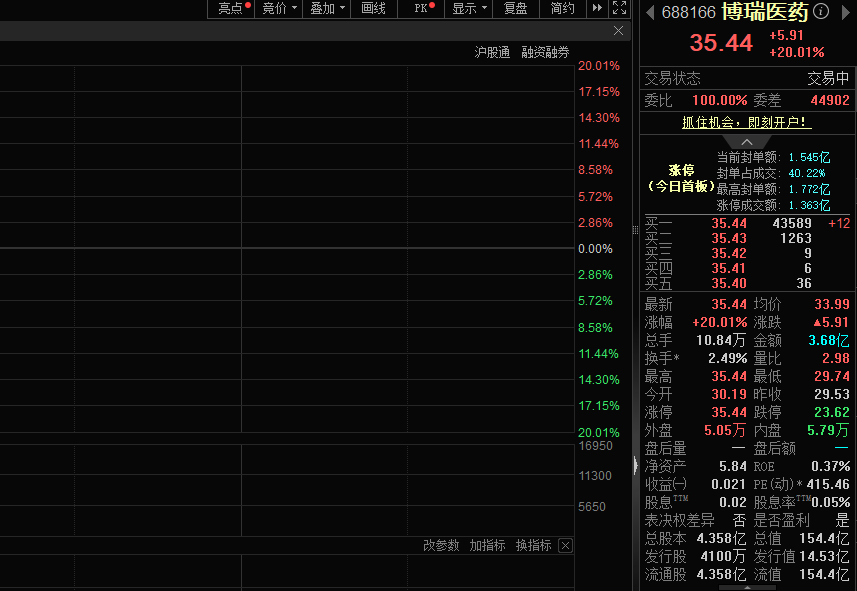Viewport: 857px width, 591px height.
Task: Expand the 叠加 overlay dropdown
Action: (327, 8)
